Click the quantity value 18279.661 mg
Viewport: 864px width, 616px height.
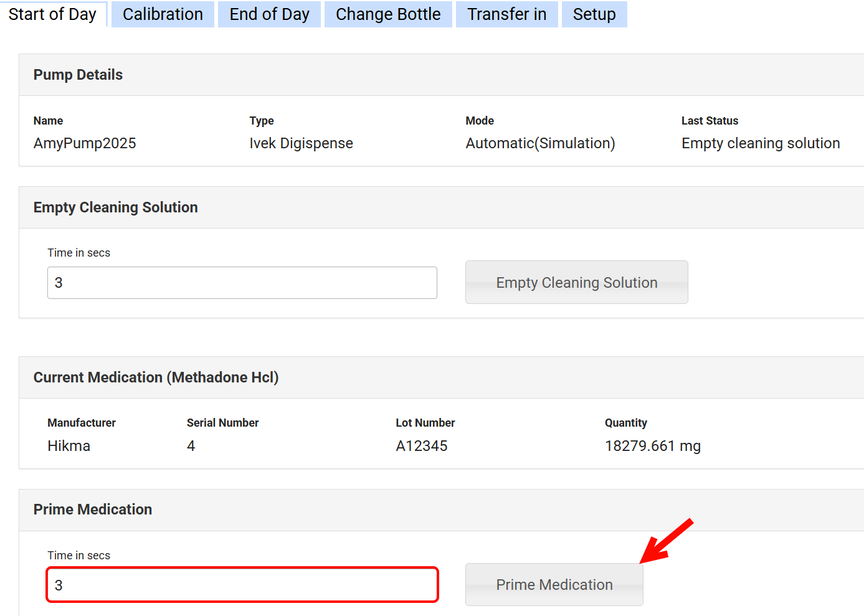[652, 446]
